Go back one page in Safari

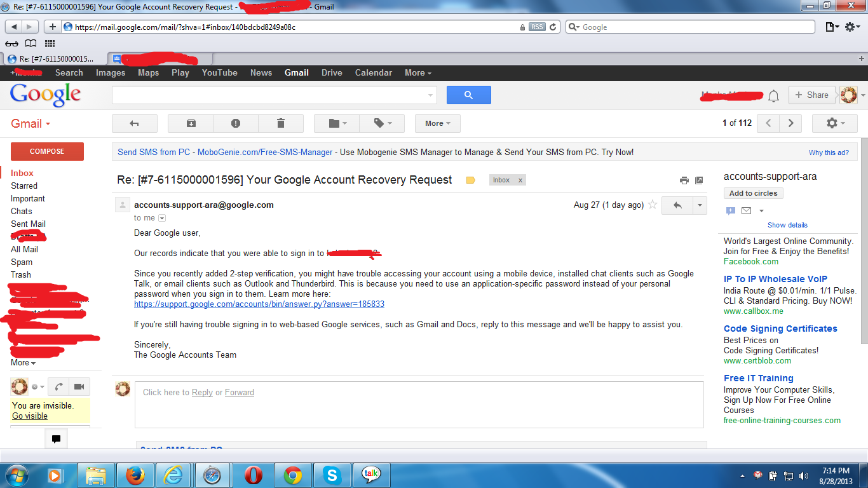pos(13,27)
